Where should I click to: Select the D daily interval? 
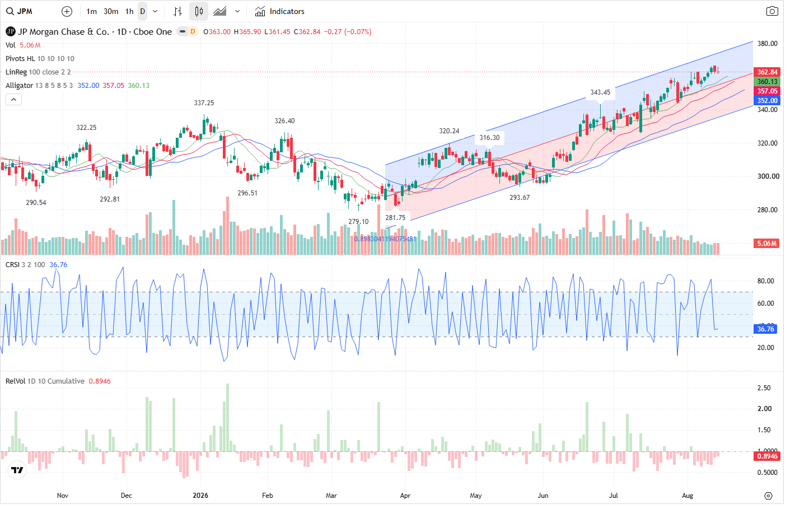[x=143, y=11]
